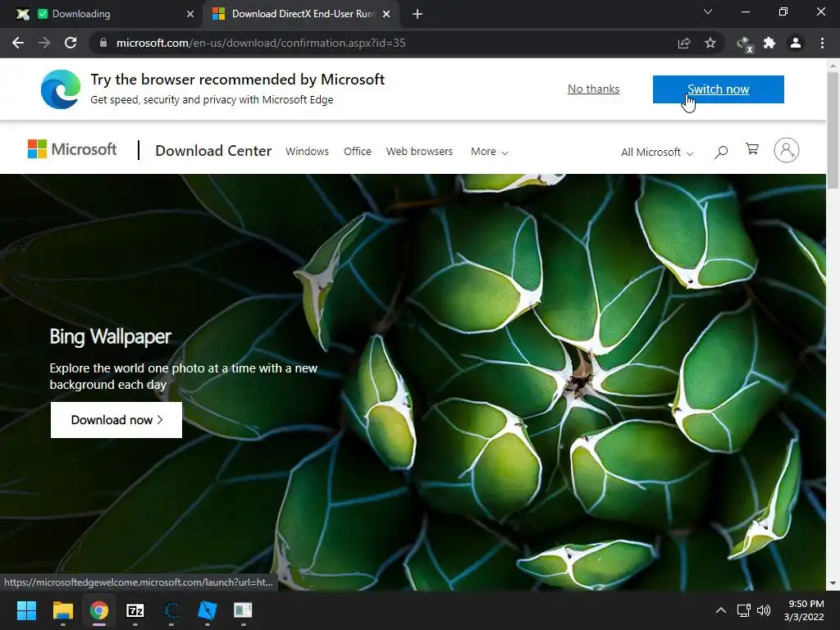Go to Download Center link
This screenshot has height=630, width=840.
(213, 151)
